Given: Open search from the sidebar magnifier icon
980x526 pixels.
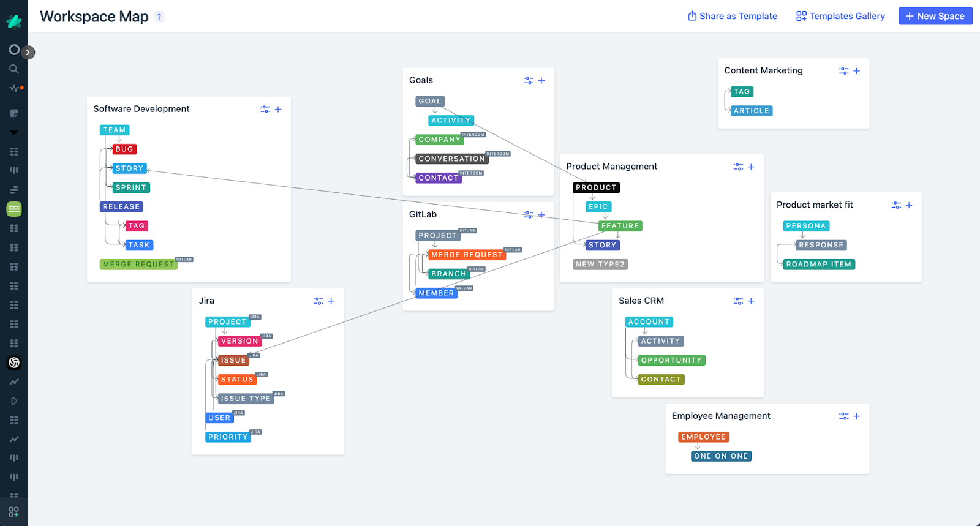Looking at the screenshot, I should [14, 69].
